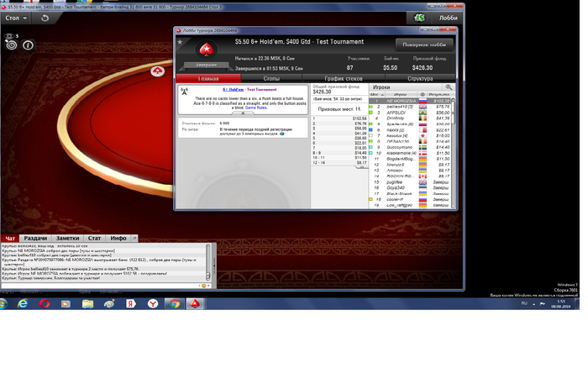Screen dimensions: 588x368
Task: Open the Yandex Я taskbar icon
Action: (130, 303)
